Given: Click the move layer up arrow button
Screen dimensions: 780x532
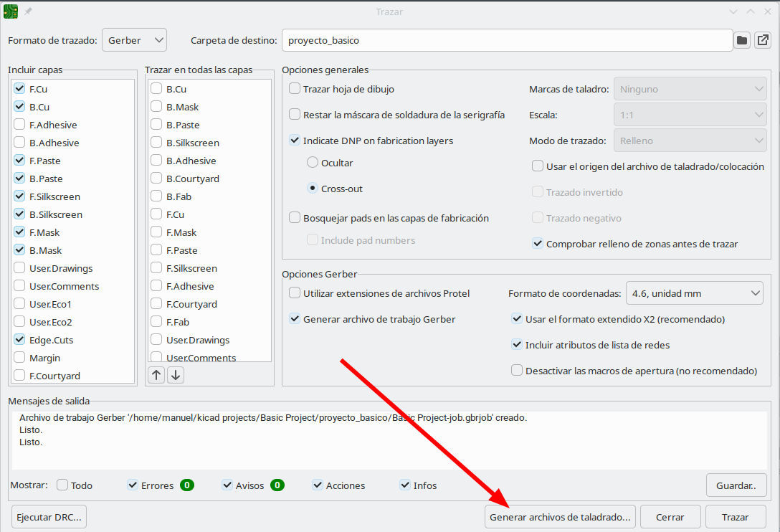Looking at the screenshot, I should pyautogui.click(x=156, y=374).
